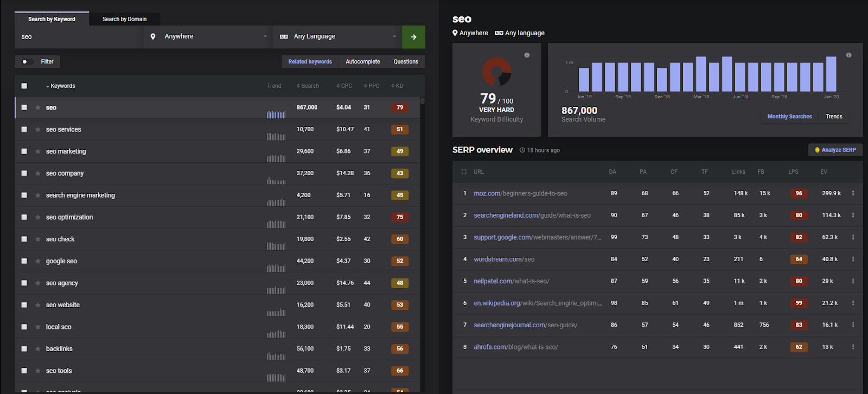Switch to Search by Domain tab
This screenshot has width=868, height=394.
click(x=124, y=19)
